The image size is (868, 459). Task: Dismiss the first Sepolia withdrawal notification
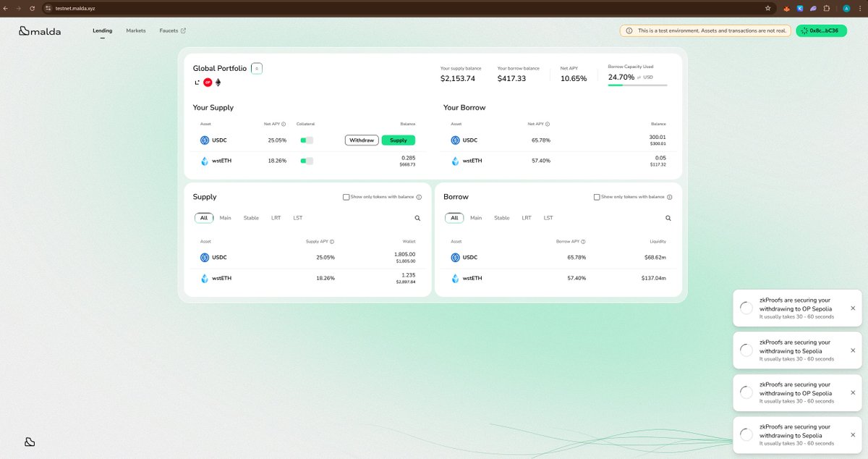pos(853,350)
